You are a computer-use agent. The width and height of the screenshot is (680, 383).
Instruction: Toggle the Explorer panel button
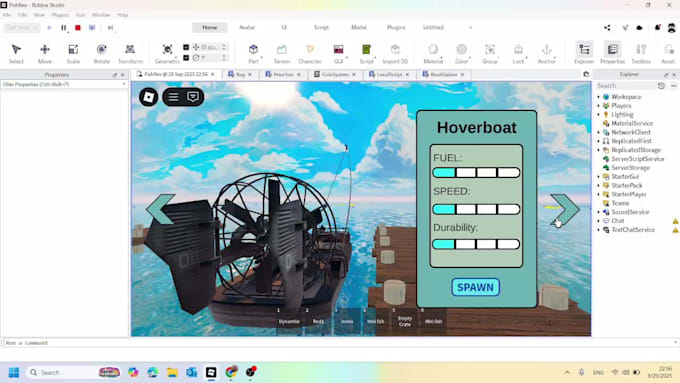584,54
